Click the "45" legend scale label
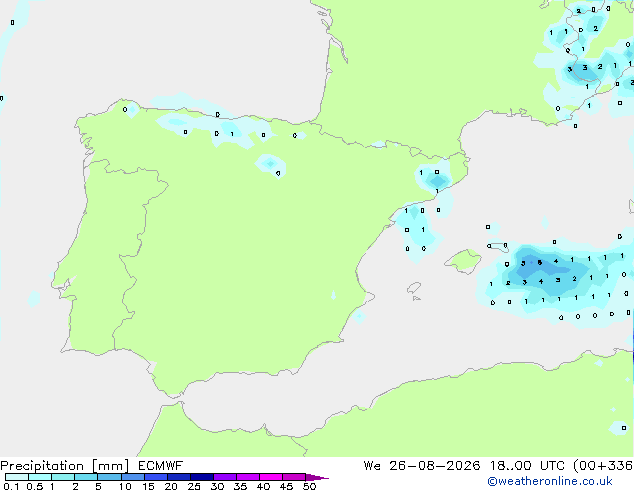 coord(286,486)
